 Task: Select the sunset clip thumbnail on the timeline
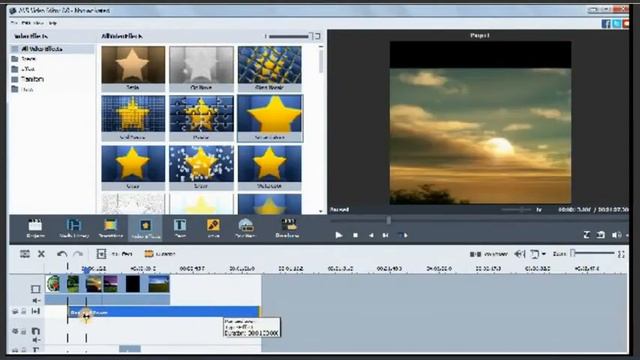click(x=94, y=284)
